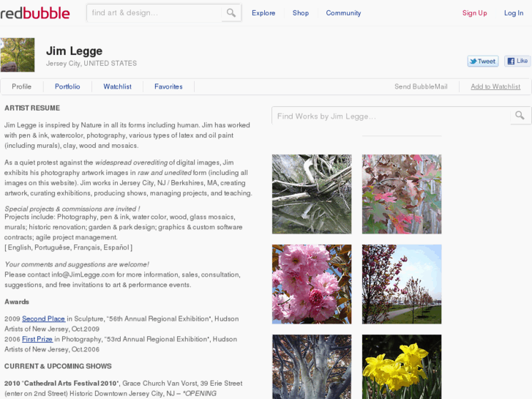Image resolution: width=532 pixels, height=399 pixels.
Task: Click the CURRENT & UPCOMING SHOWS heading
Action: coord(58,366)
